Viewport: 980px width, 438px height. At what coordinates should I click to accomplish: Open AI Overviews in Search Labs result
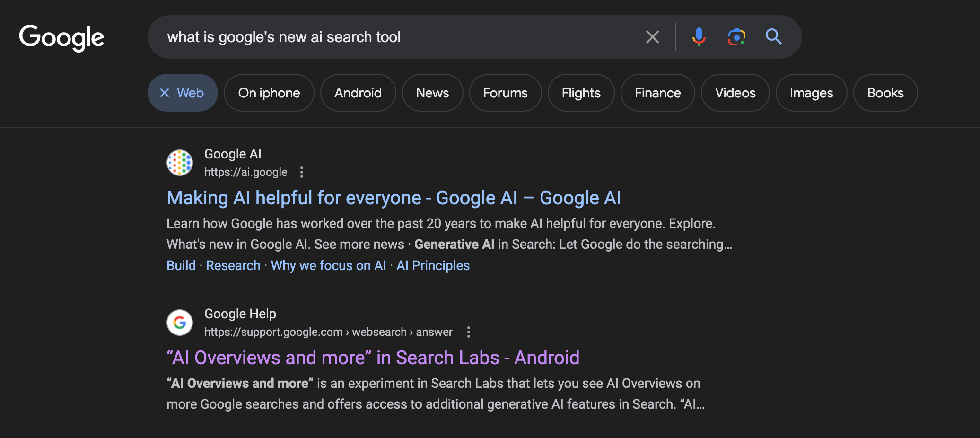click(x=373, y=358)
